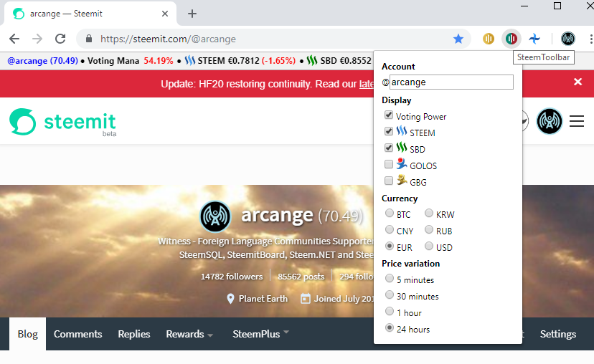Click the Planet Earth location text

263,299
